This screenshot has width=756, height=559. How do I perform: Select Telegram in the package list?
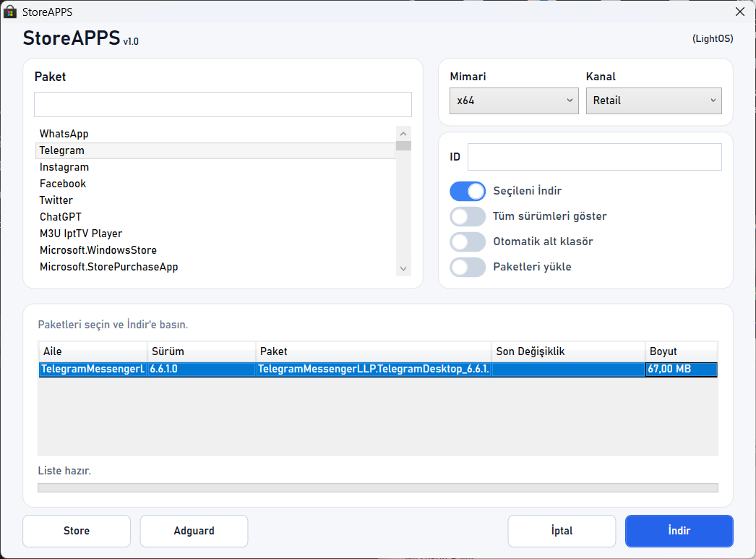click(216, 150)
